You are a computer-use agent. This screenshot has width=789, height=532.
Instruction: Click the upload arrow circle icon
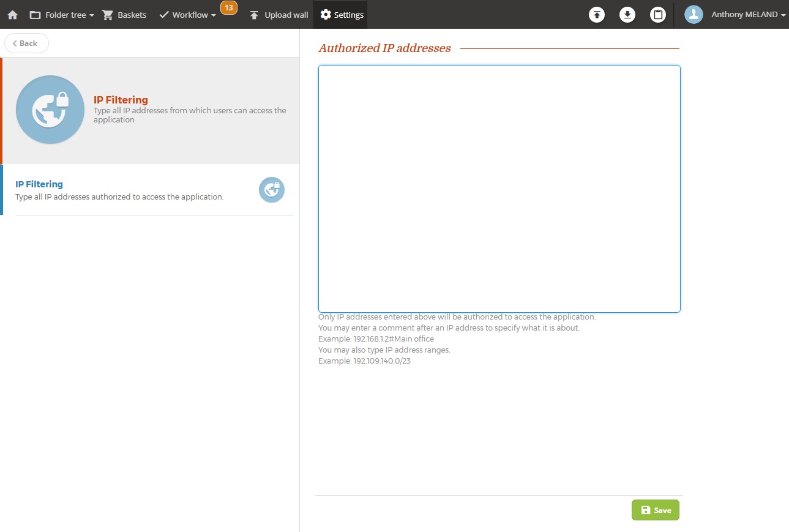pyautogui.click(x=597, y=15)
